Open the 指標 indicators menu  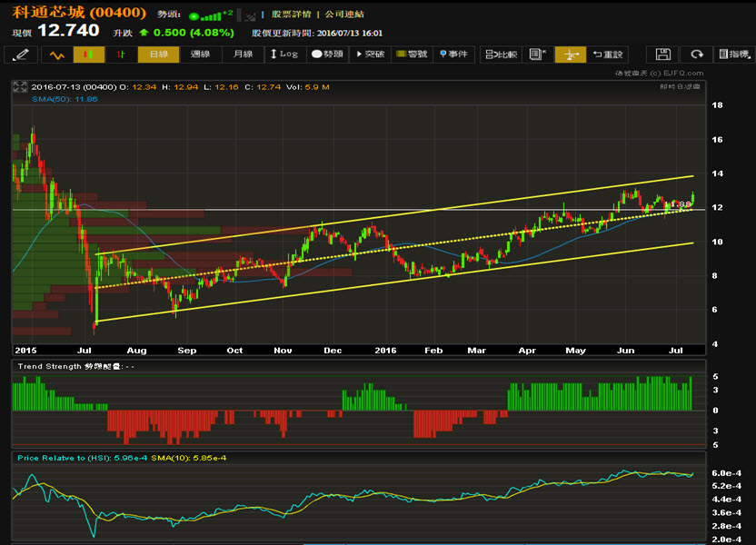tap(734, 54)
